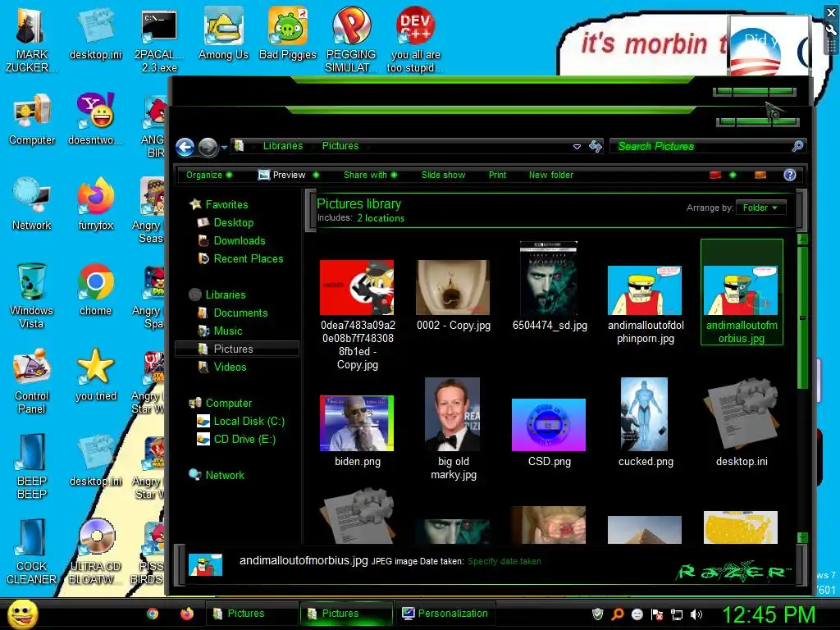Open the Music library
840x630 pixels.
click(228, 331)
